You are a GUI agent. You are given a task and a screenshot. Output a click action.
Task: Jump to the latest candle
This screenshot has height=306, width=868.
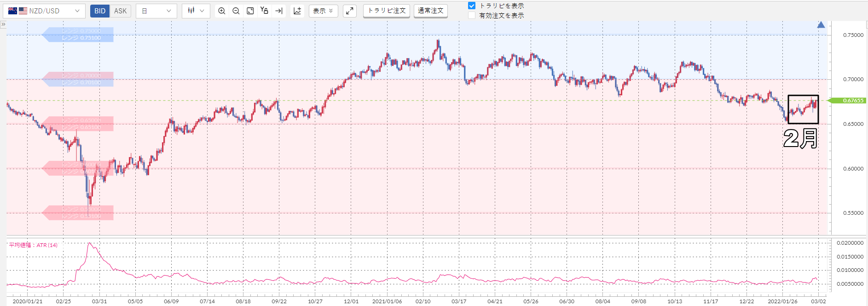[279, 11]
